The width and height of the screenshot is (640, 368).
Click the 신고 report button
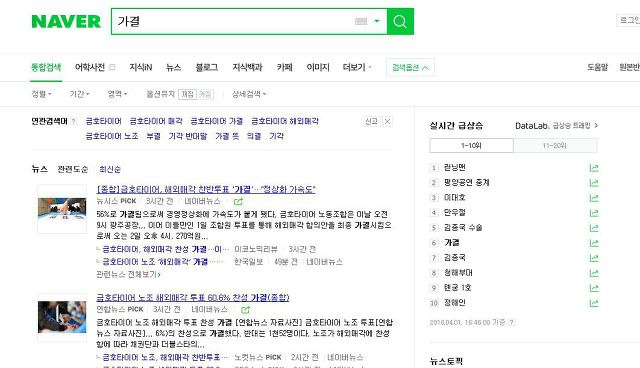pyautogui.click(x=371, y=121)
